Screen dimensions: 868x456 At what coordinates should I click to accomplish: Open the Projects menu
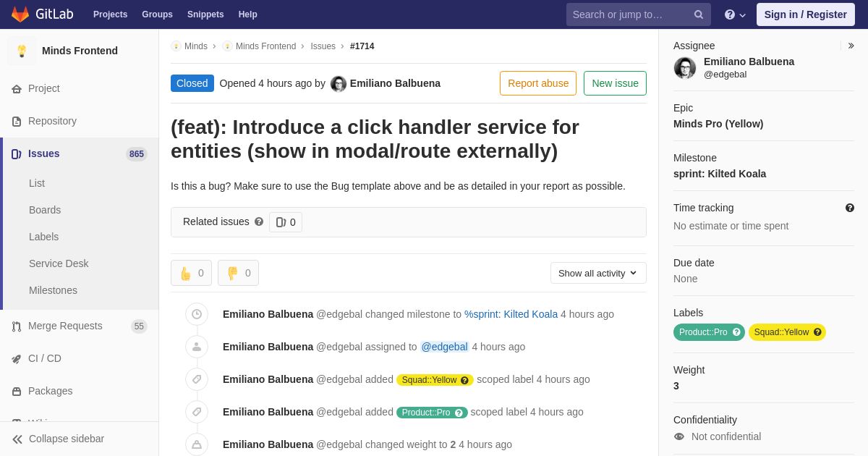point(110,14)
